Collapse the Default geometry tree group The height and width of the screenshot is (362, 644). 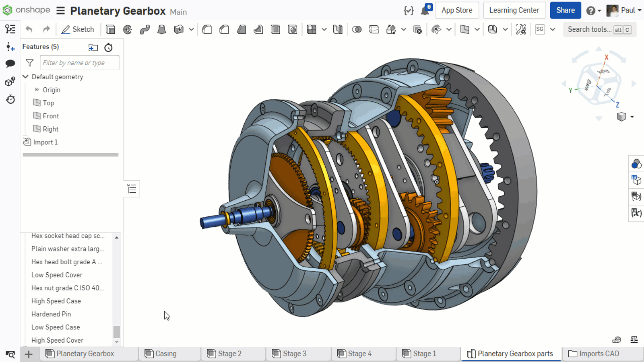pos(26,77)
